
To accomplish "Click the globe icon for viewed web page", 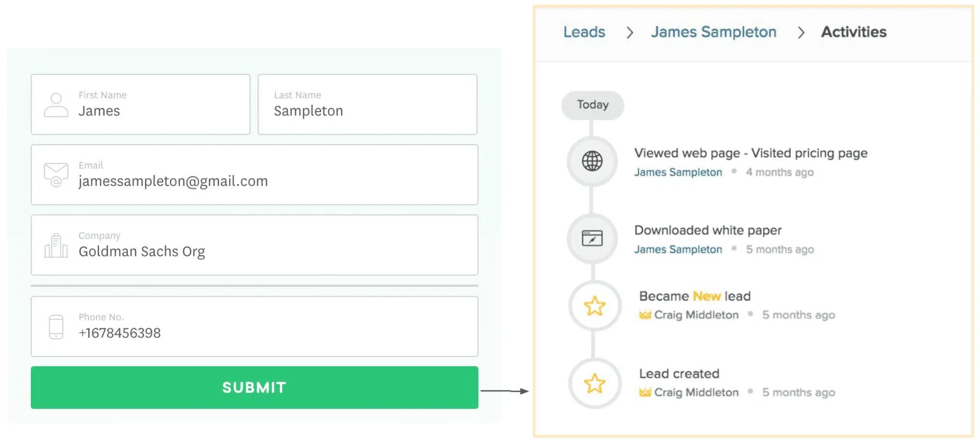I will [x=592, y=161].
